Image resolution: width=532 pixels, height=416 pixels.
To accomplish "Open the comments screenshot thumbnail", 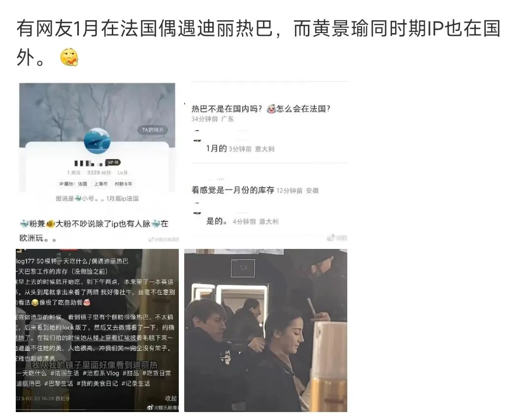I will (266, 162).
